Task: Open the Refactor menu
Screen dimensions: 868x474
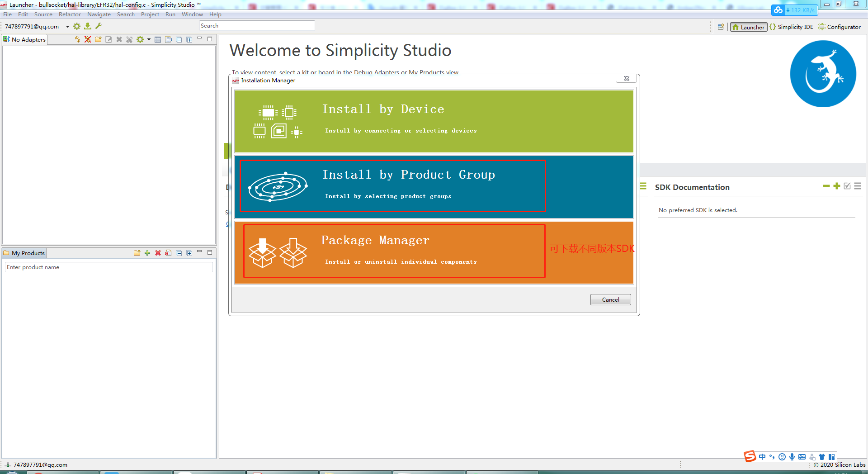Action: tap(70, 14)
